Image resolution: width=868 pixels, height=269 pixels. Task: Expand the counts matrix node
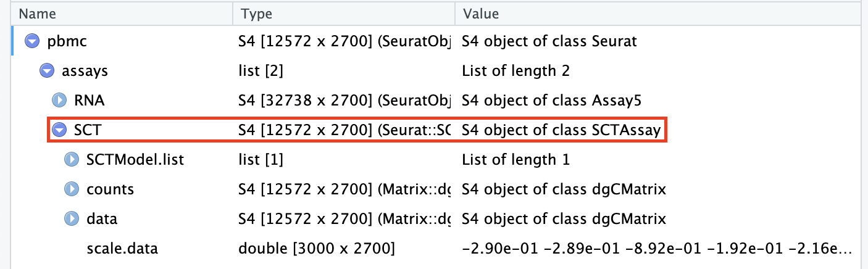[x=72, y=189]
